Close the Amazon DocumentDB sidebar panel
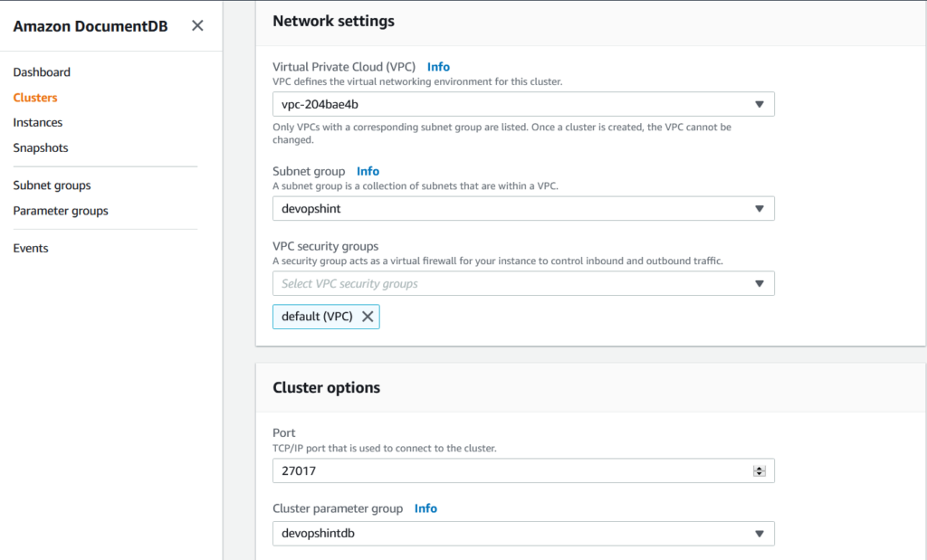 click(197, 25)
